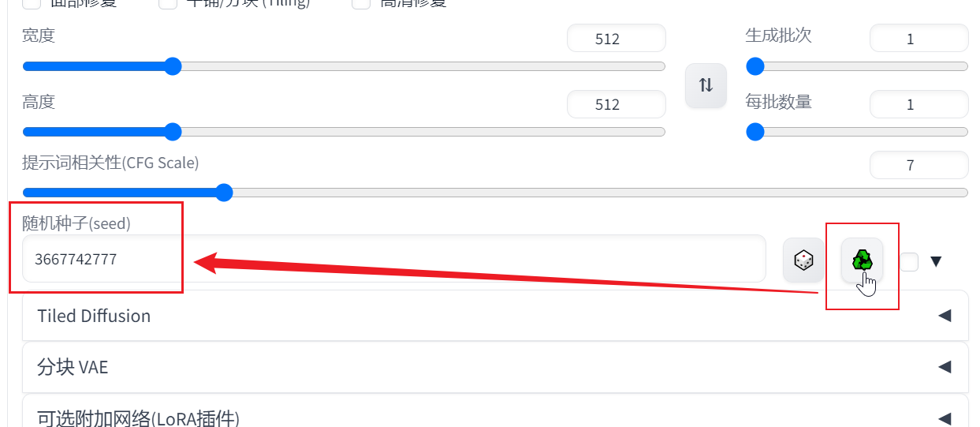Expand the LoRA插件 additional networks section
This screenshot has width=980, height=427.
pyautogui.click(x=495, y=414)
